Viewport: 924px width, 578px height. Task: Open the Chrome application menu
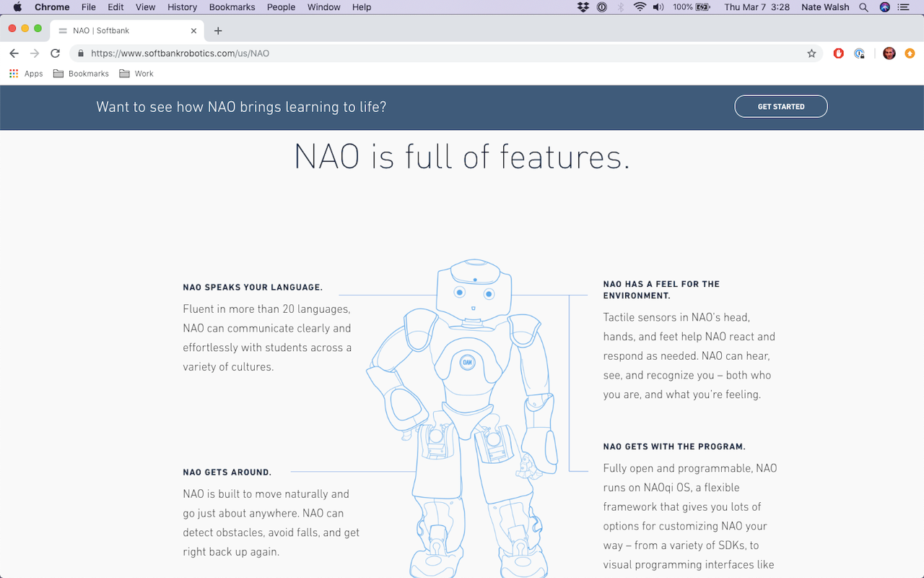point(52,7)
